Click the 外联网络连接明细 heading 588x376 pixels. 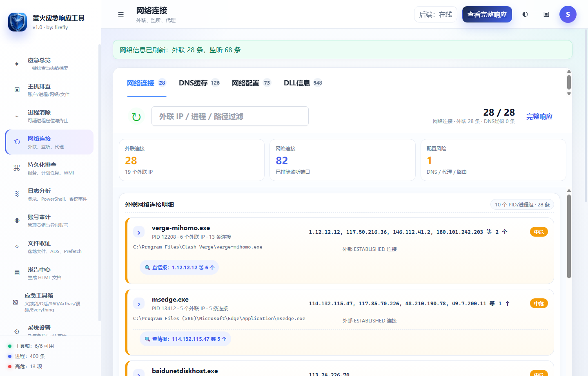point(149,204)
